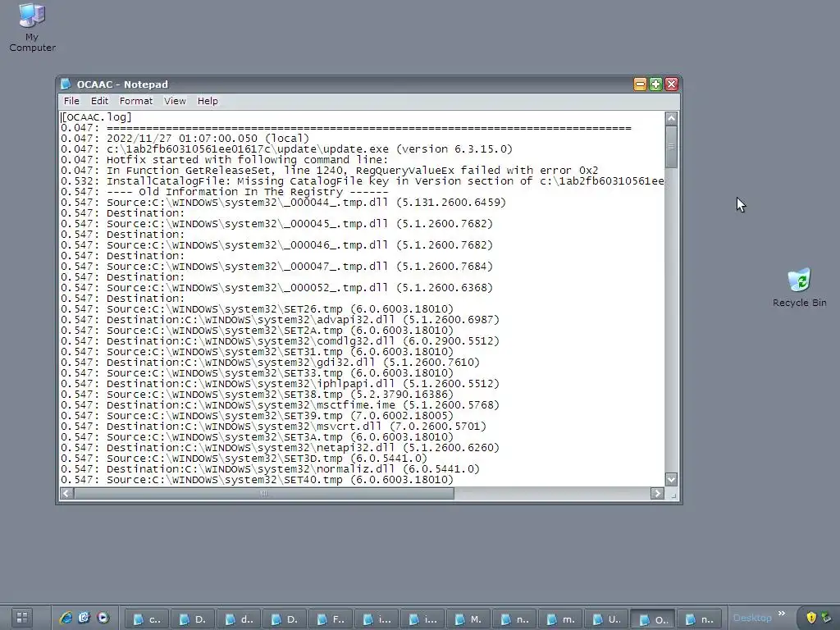Close the OCAAC Notepad window

[x=671, y=84]
